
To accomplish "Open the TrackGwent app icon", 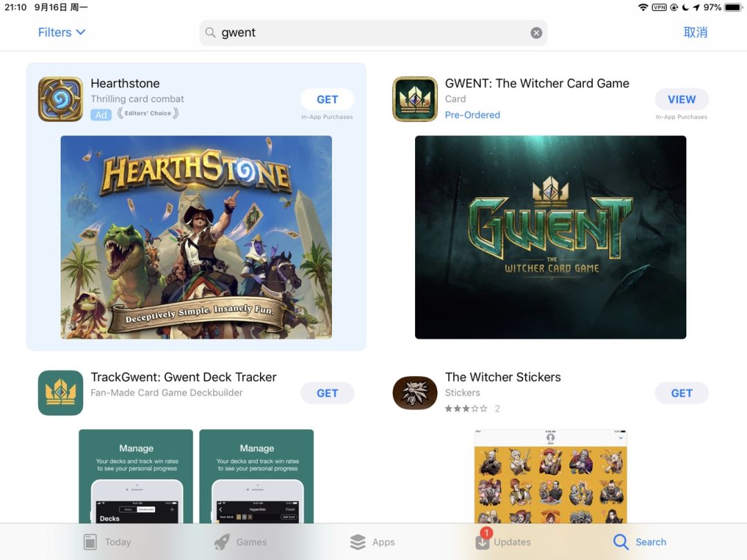I will pyautogui.click(x=60, y=393).
